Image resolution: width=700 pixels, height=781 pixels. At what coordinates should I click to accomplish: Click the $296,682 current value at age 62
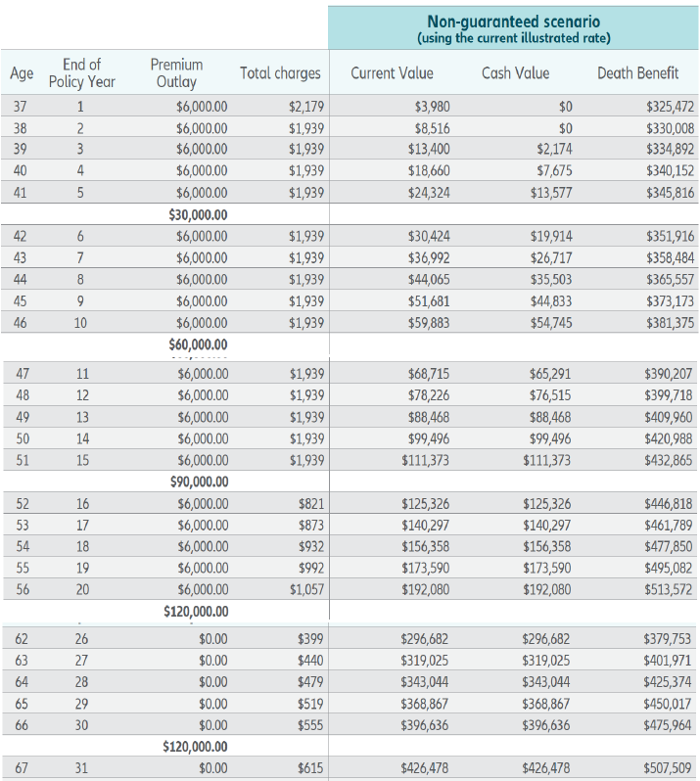pos(425,638)
